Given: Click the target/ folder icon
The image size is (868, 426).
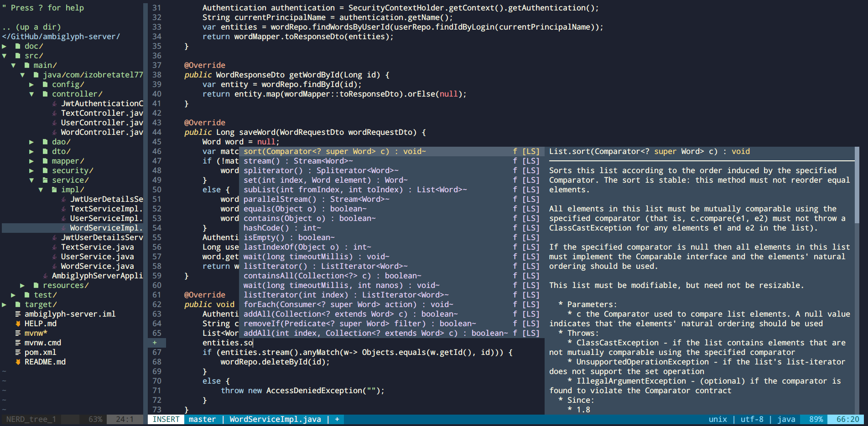Looking at the screenshot, I should (x=18, y=304).
